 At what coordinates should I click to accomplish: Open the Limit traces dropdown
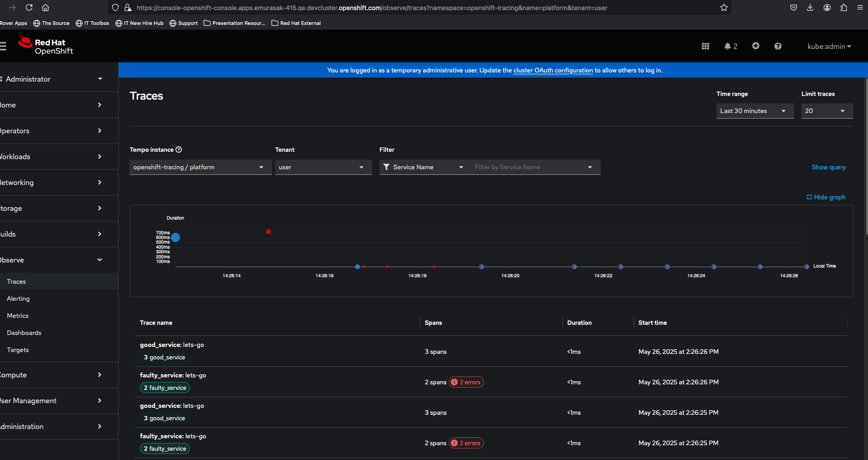(x=826, y=111)
